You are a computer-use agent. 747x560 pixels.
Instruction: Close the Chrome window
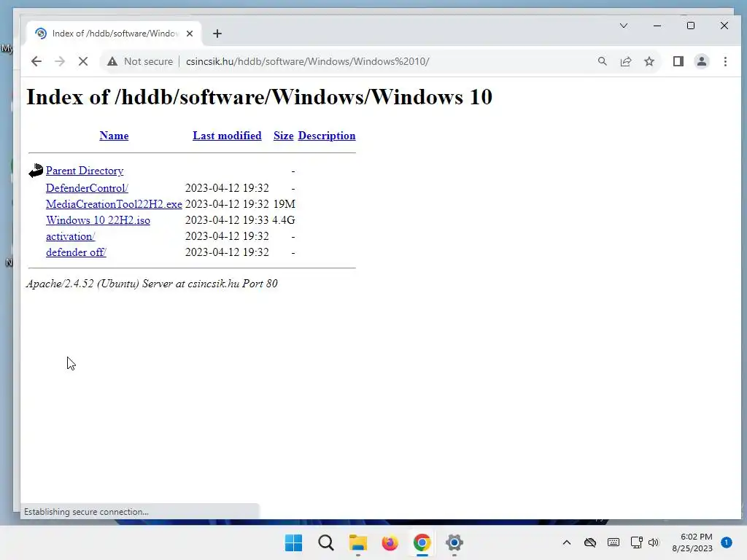click(x=724, y=26)
